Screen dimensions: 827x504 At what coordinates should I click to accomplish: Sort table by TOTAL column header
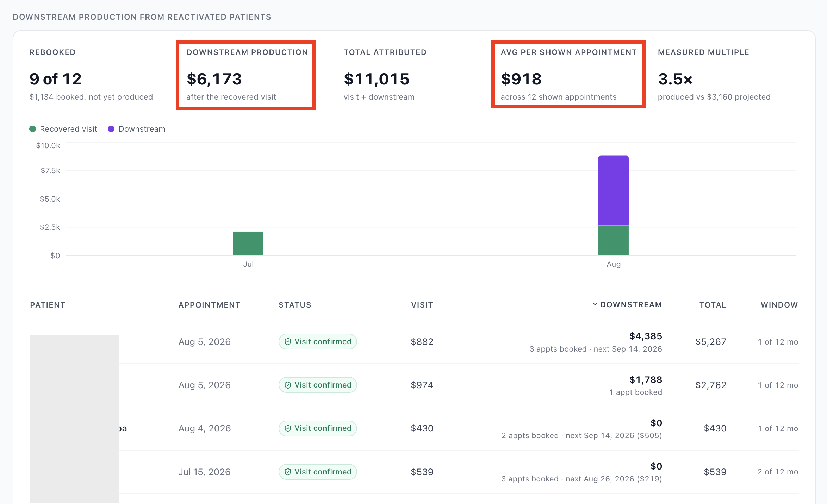click(x=713, y=305)
